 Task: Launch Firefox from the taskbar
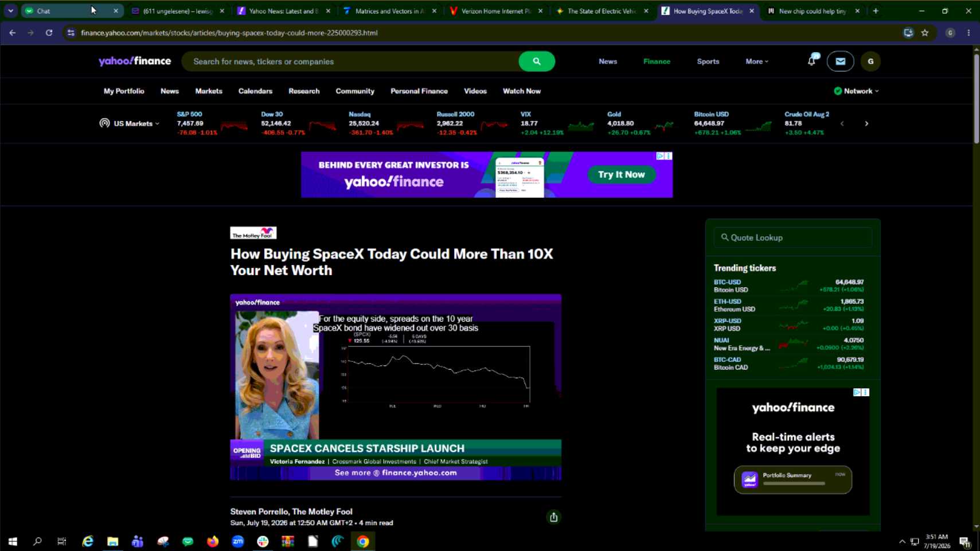pyautogui.click(x=213, y=541)
